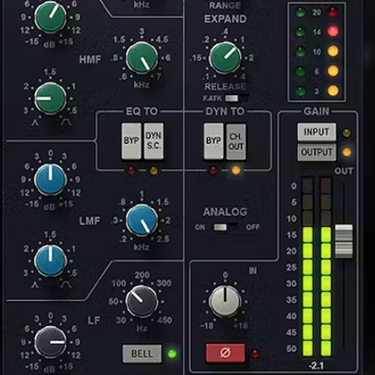Screen dimensions: 375x375
Task: Click the LMF wide Q bell symbol
Action: [x=66, y=284]
